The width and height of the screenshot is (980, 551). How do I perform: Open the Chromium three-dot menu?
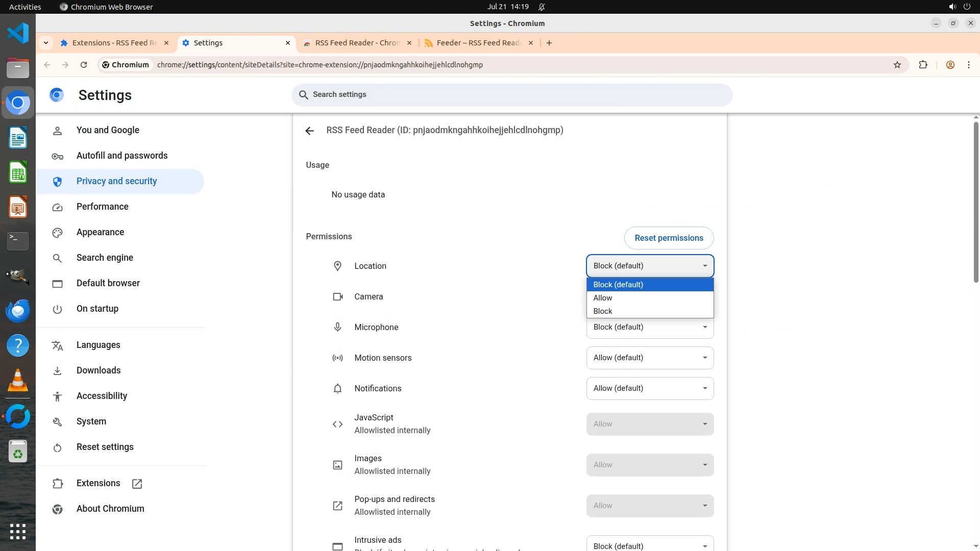coord(968,65)
